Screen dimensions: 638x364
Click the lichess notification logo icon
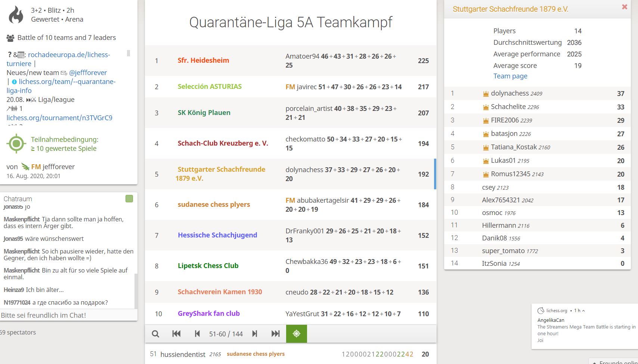[541, 311]
